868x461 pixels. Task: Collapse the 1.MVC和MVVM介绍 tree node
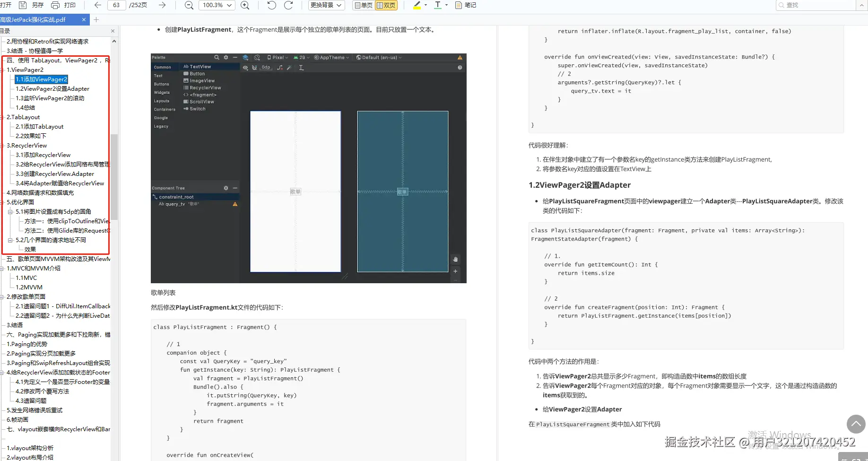pos(2,269)
